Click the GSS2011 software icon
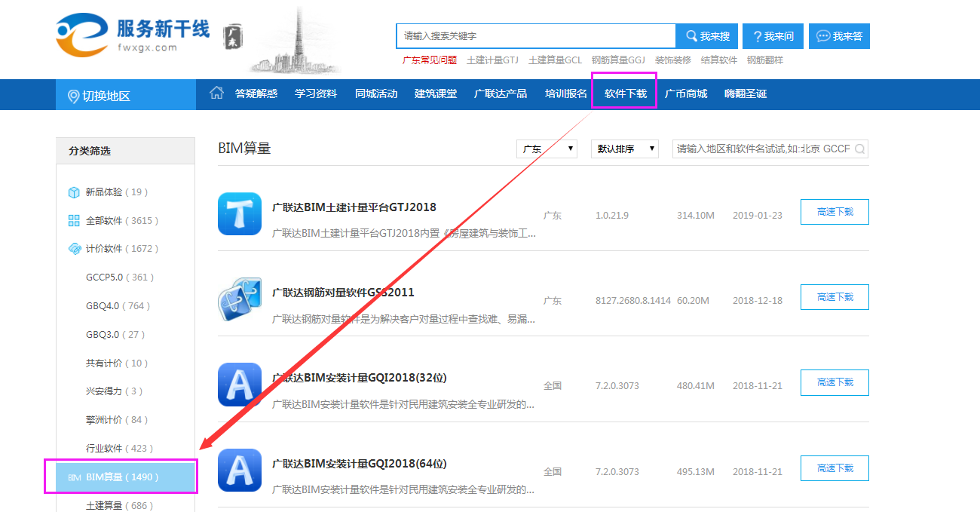This screenshot has width=980, height=512. [x=240, y=299]
